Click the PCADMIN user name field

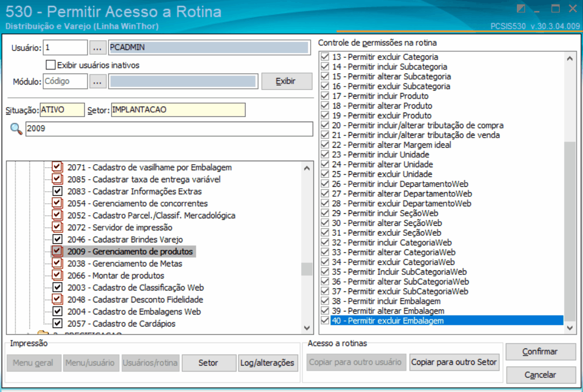pos(209,48)
